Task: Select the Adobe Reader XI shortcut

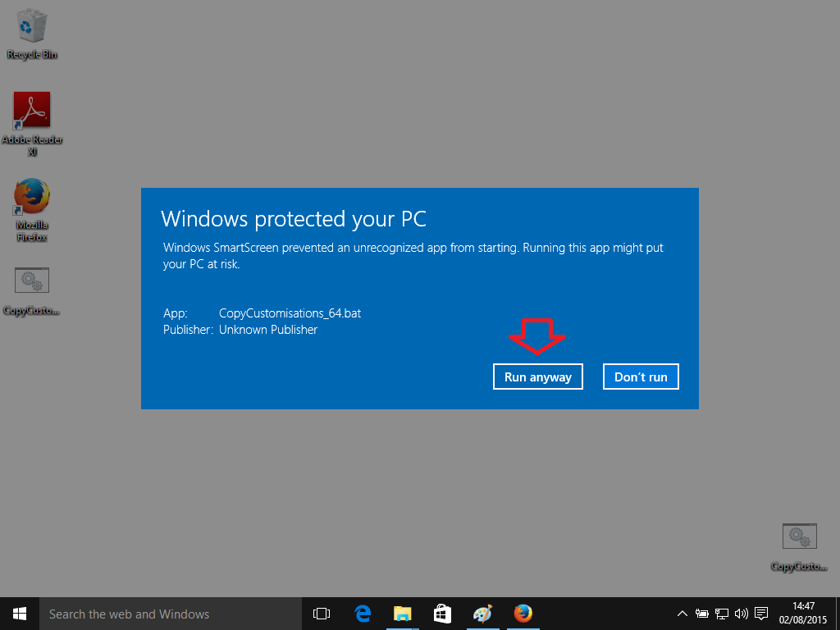Action: (x=32, y=124)
